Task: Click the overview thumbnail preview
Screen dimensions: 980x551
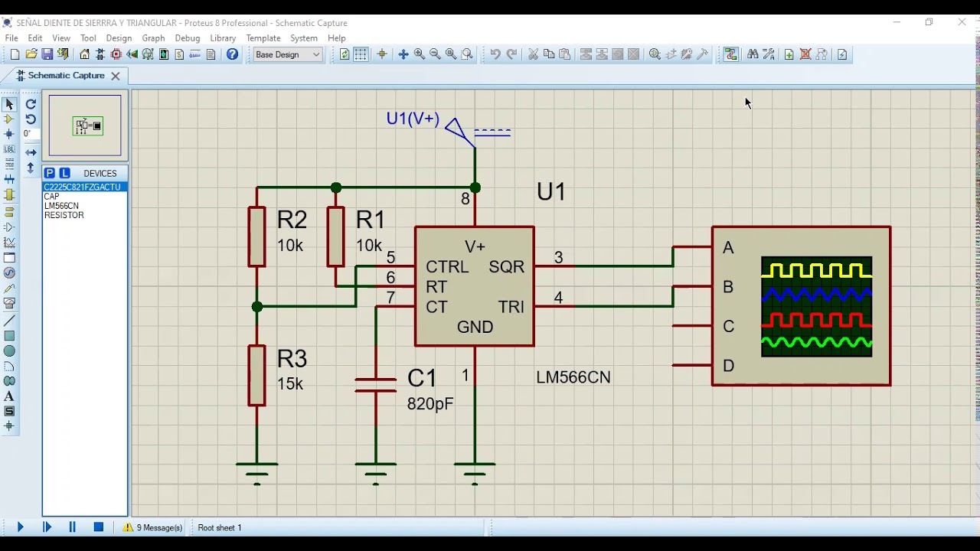Action: [85, 126]
